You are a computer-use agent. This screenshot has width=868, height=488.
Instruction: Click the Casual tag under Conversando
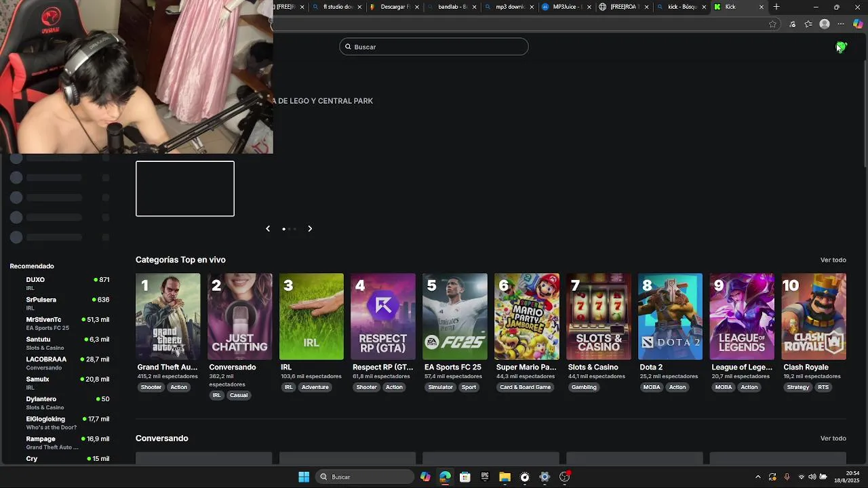[239, 396]
